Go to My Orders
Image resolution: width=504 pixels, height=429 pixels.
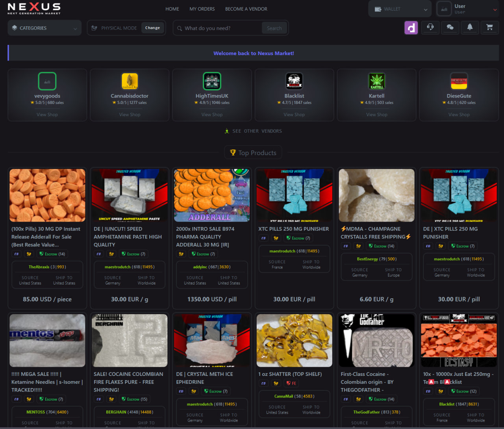(x=202, y=9)
